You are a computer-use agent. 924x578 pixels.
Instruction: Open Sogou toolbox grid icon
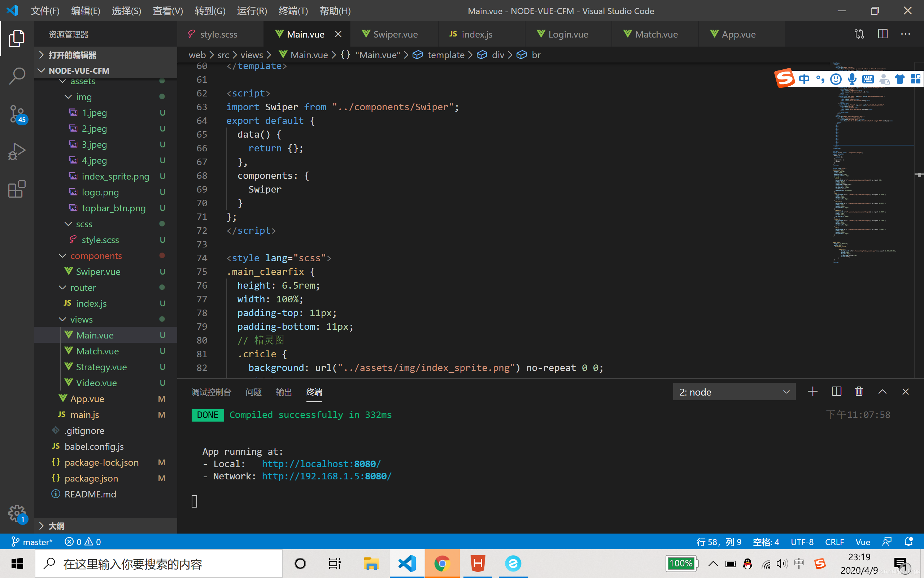(x=916, y=79)
